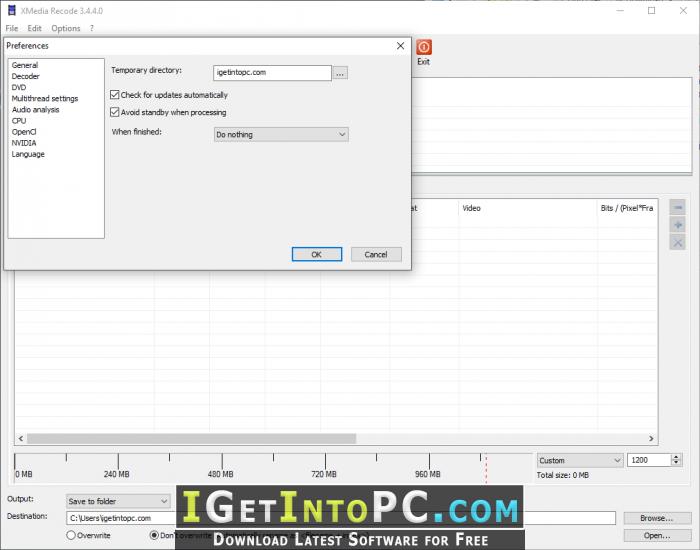
Task: Select Audio analysis category
Action: coord(35,110)
